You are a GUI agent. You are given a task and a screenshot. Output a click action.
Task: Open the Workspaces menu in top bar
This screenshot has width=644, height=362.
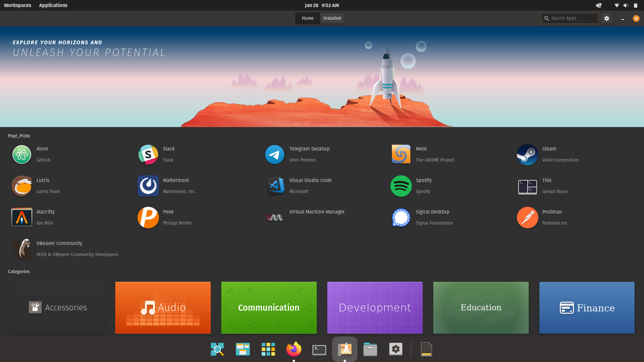coord(17,5)
